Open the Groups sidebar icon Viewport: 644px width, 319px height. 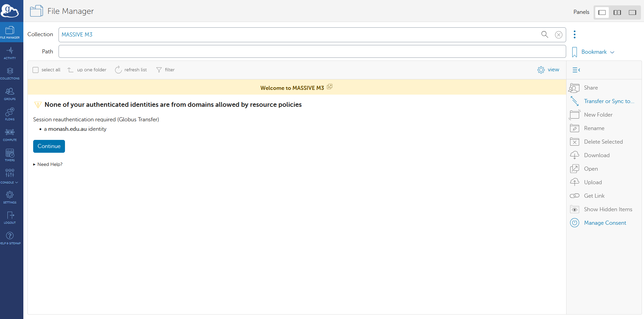[x=10, y=94]
